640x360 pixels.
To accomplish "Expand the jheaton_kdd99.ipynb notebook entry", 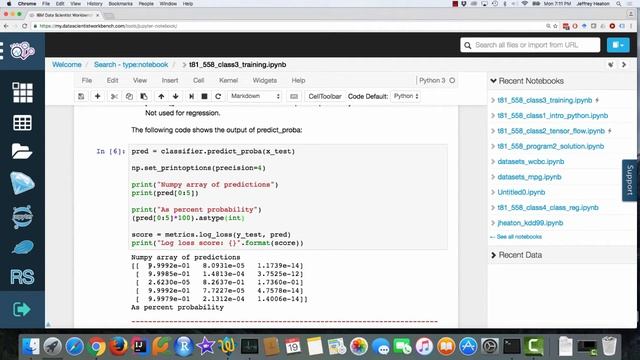I will [x=493, y=223].
